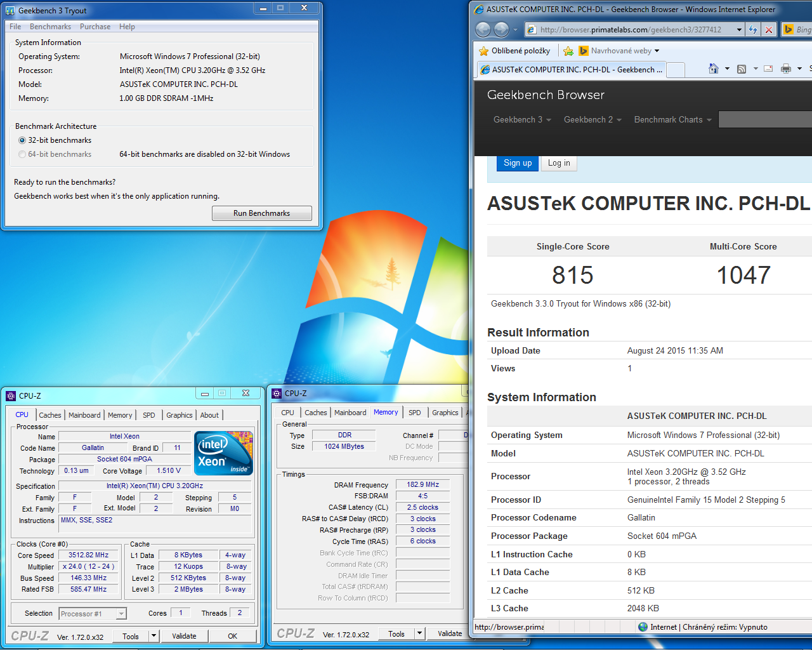
Task: Click the Single-Core Score value 815
Action: point(573,275)
